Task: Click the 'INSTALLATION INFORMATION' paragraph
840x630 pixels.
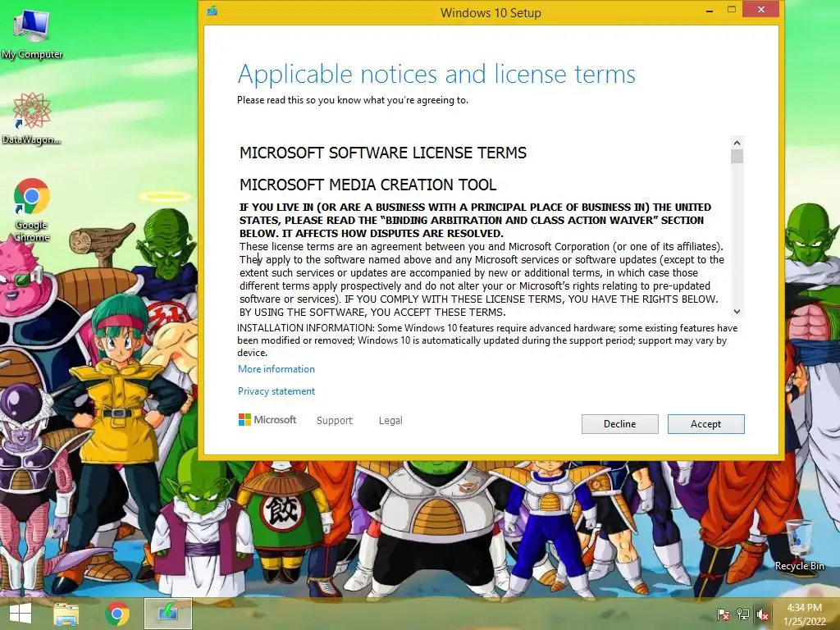Action: pos(487,340)
